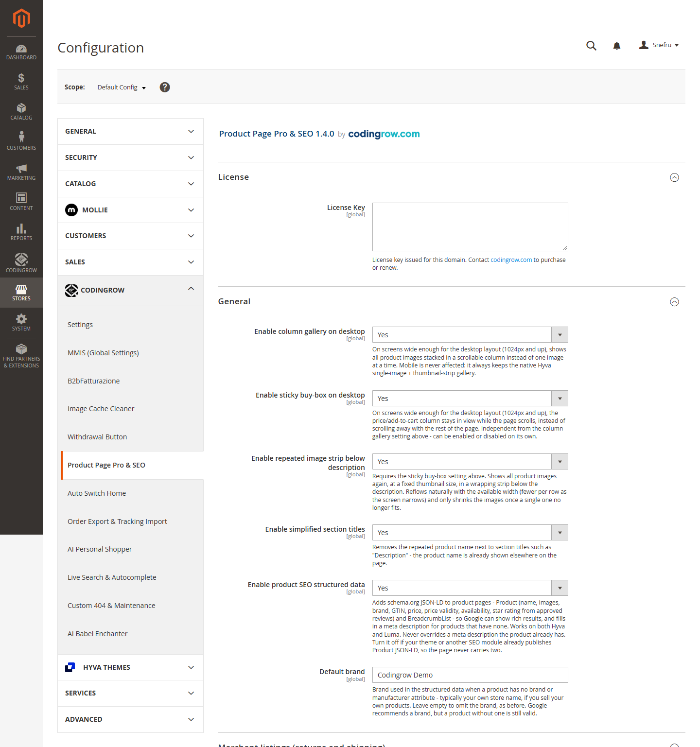Collapse the CODINGROW config tab
This screenshot has height=747, width=700.
coord(130,290)
